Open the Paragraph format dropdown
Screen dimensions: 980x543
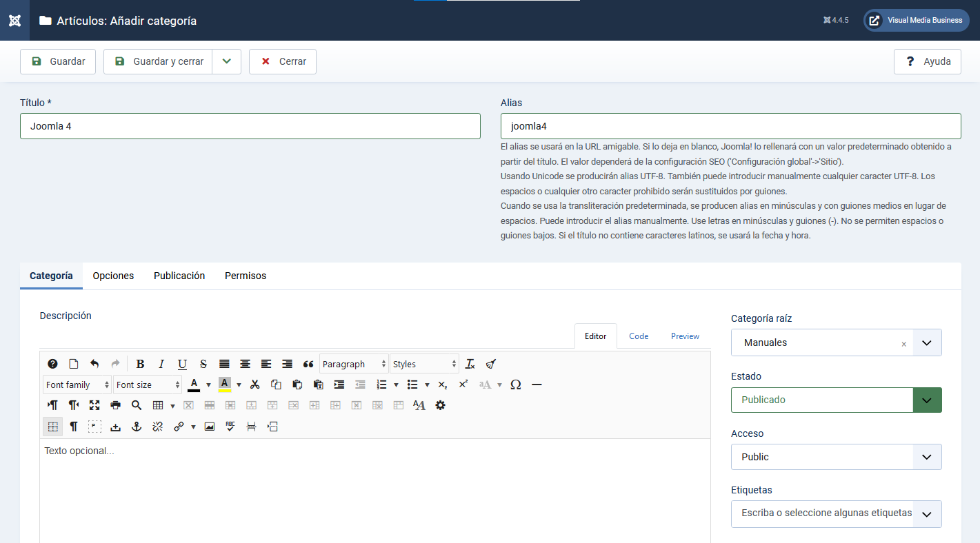354,364
